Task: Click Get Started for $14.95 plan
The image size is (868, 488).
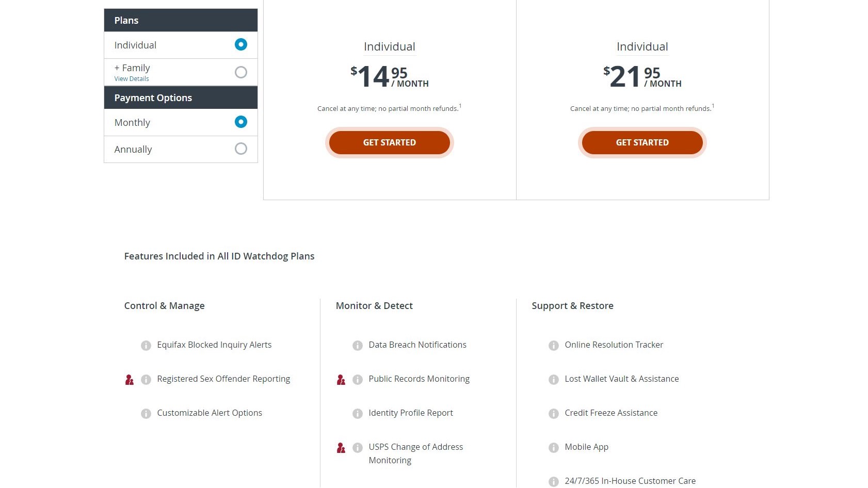Action: pyautogui.click(x=390, y=142)
